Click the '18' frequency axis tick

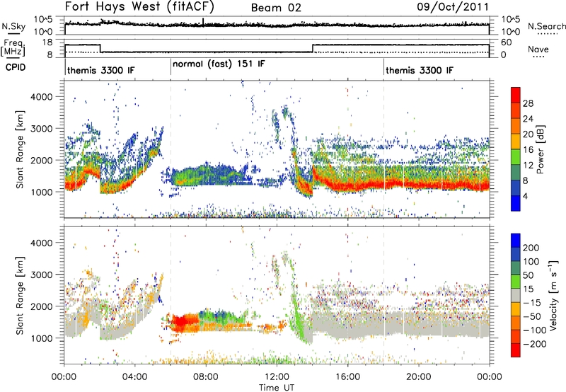47,42
